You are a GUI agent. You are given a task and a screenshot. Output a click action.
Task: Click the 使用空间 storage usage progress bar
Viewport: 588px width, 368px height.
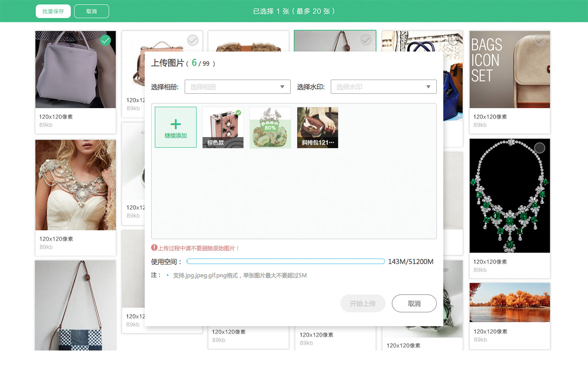(x=287, y=261)
